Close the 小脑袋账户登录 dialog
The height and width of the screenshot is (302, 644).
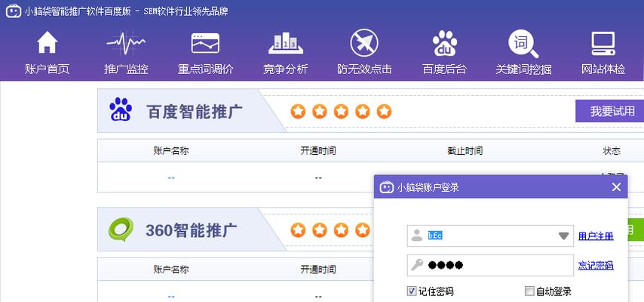click(x=616, y=187)
